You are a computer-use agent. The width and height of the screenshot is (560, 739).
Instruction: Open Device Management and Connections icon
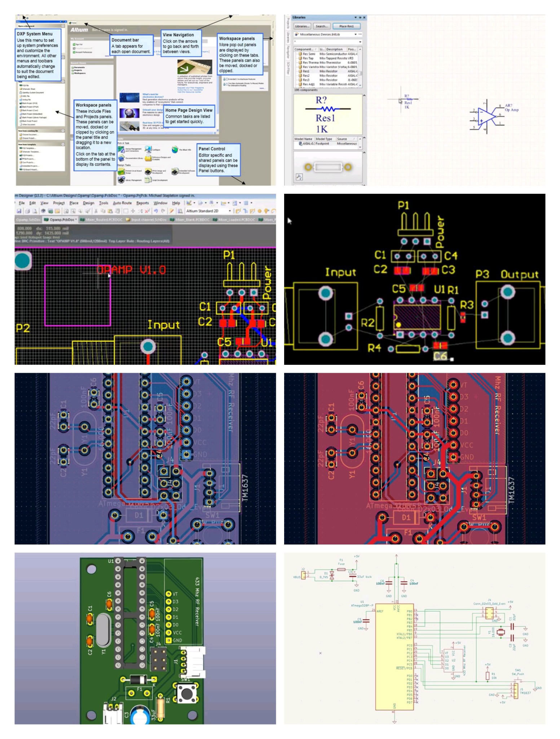[x=121, y=149]
